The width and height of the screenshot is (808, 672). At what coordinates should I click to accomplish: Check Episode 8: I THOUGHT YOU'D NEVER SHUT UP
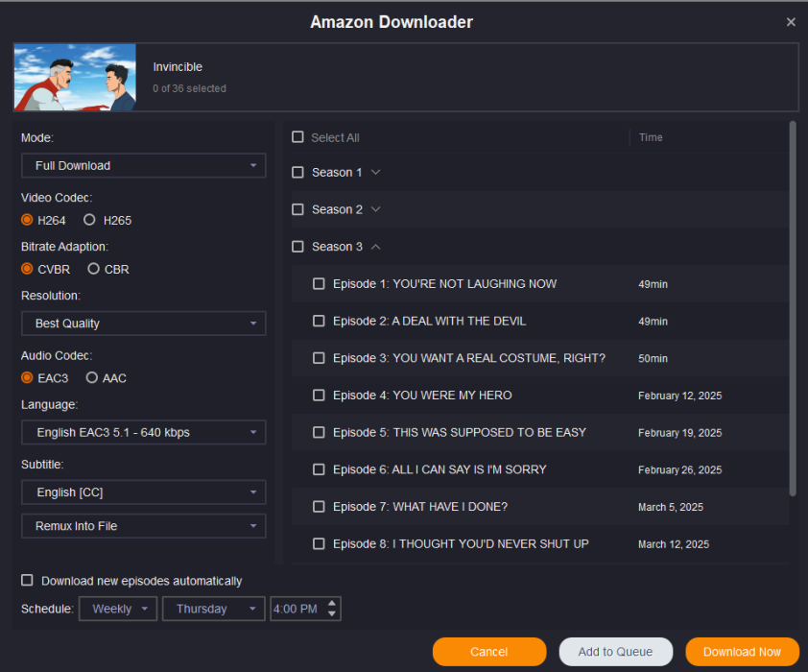319,543
